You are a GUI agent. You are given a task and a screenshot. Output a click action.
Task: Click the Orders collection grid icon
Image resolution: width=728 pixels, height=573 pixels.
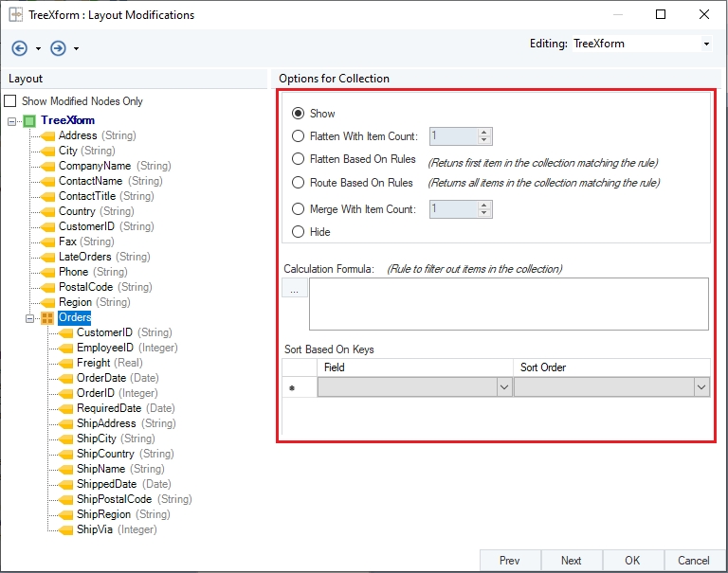(x=47, y=317)
